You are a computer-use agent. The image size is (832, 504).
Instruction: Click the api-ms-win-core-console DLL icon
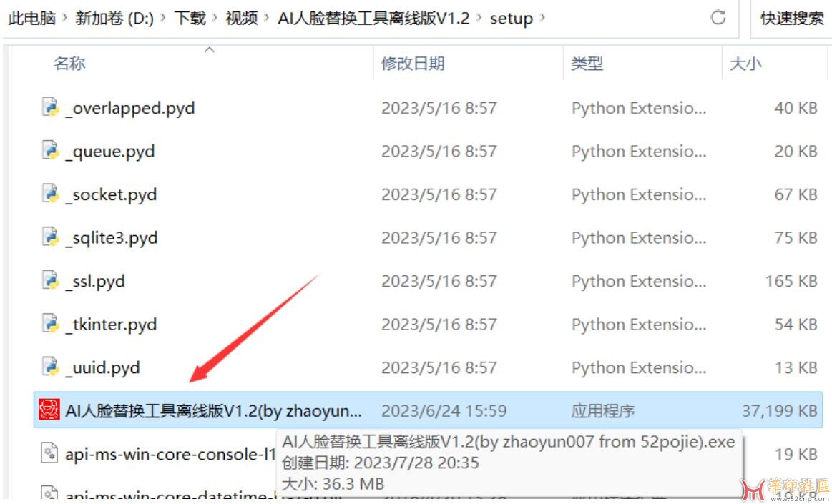pyautogui.click(x=49, y=454)
